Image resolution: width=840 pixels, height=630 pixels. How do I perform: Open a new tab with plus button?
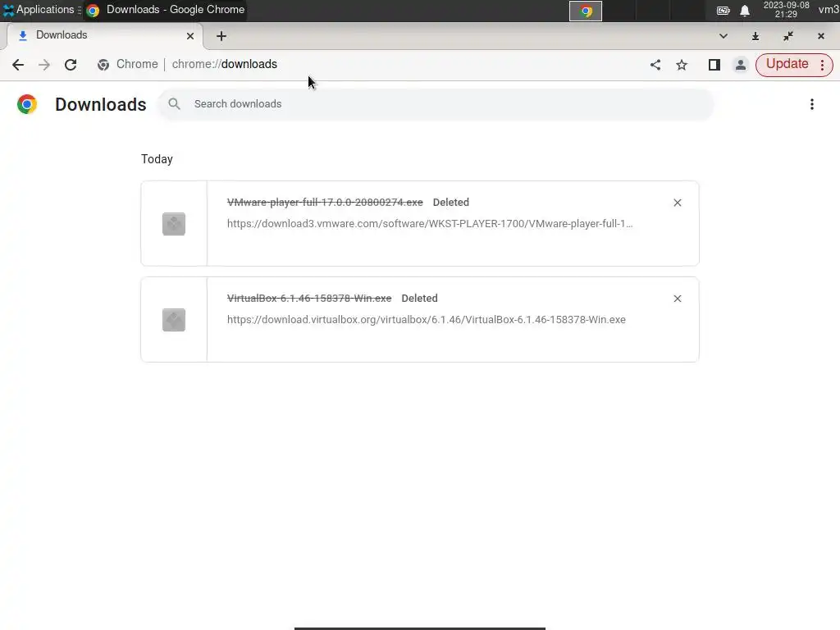(x=221, y=36)
